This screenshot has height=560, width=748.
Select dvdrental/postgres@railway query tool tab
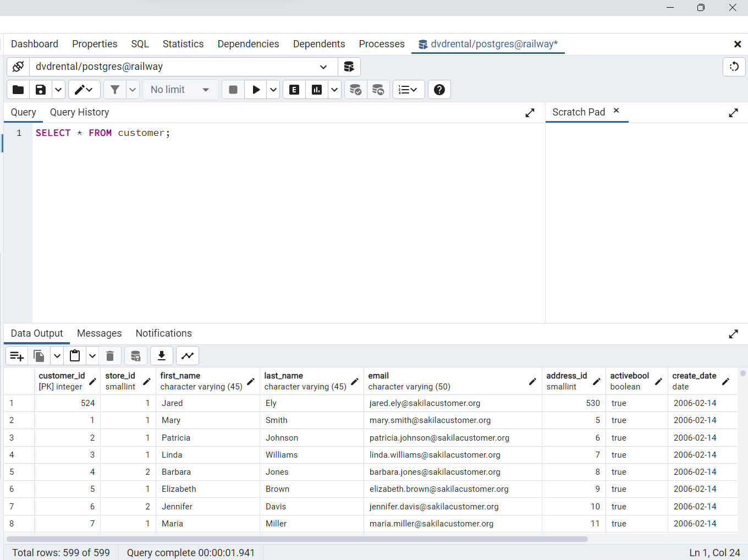(488, 44)
